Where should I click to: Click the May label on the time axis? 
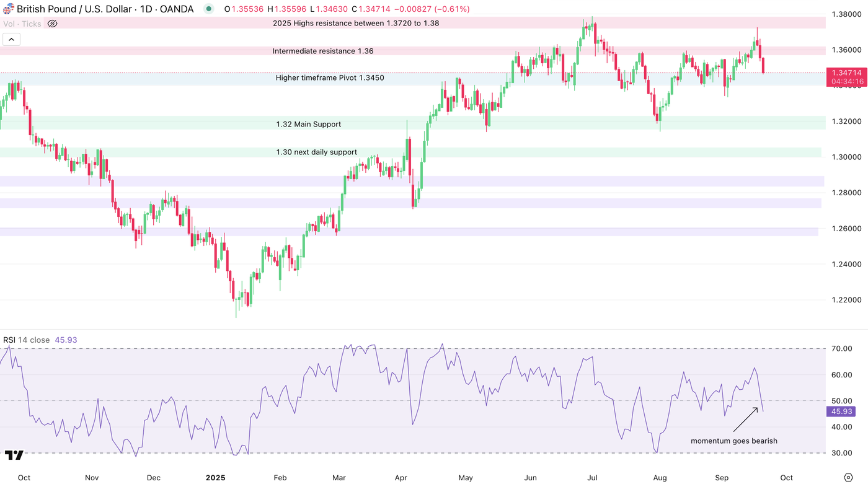pyautogui.click(x=466, y=478)
